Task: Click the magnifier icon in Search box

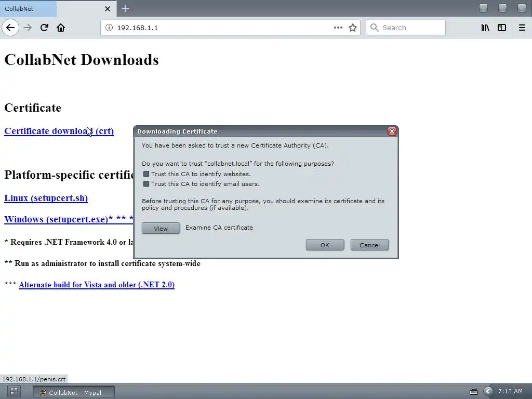Action: tap(374, 28)
